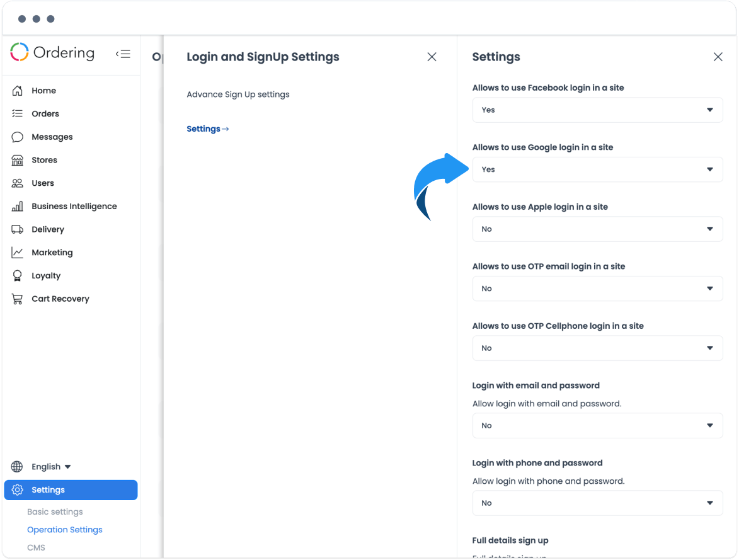Click the Orders list icon
The height and width of the screenshot is (560, 739).
[18, 113]
